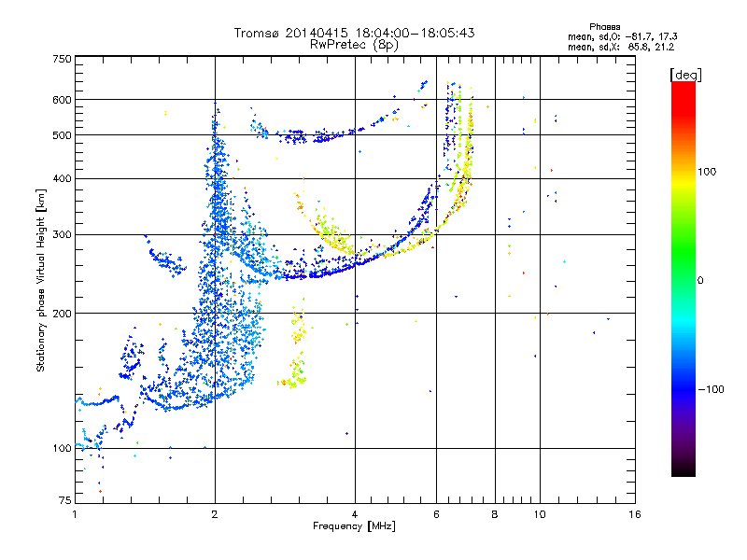Click the colorbar label '-100'

point(711,389)
